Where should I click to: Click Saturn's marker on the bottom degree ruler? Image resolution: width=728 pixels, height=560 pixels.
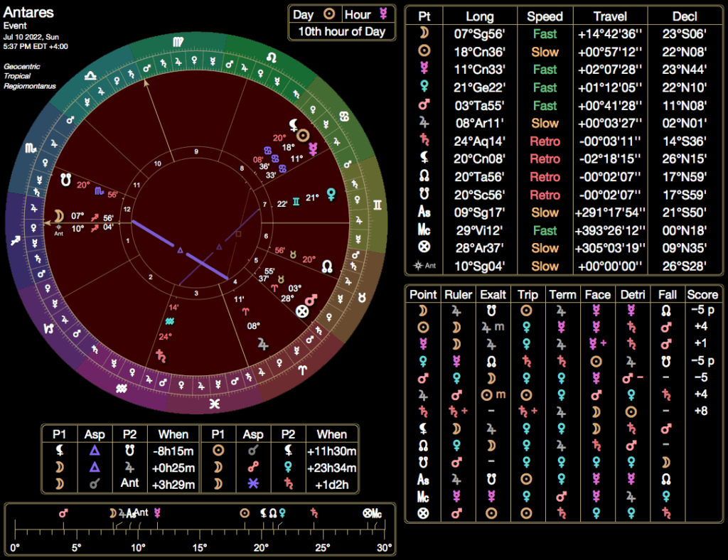[x=314, y=512]
